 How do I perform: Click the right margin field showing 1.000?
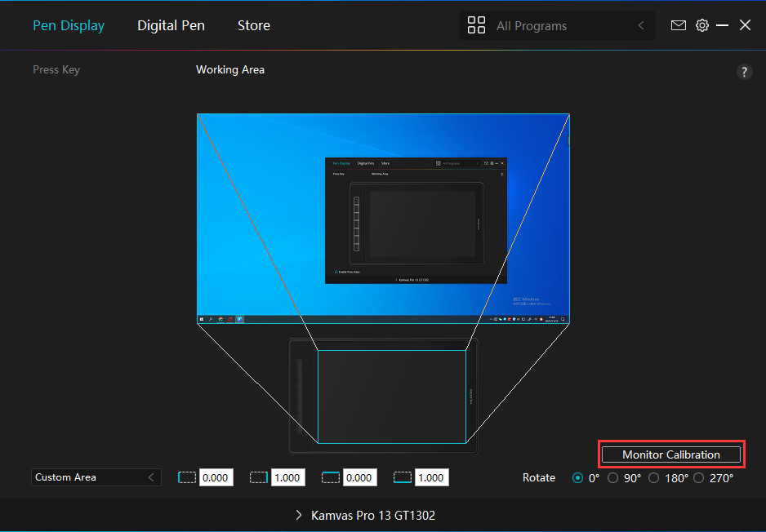pyautogui.click(x=287, y=477)
